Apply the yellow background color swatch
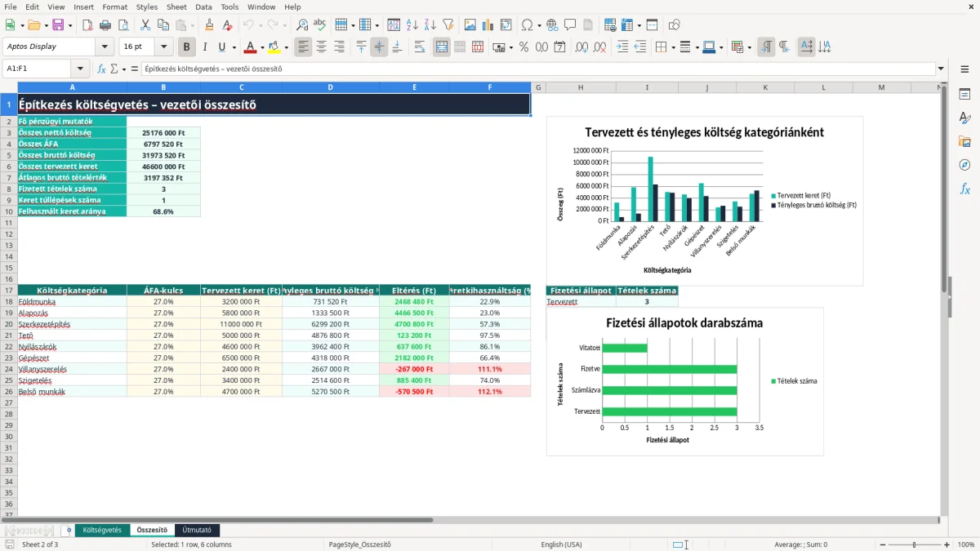Screen dimensions: 980x551 274,47
